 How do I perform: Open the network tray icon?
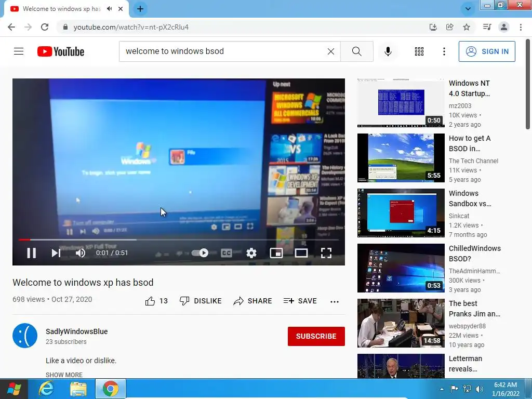click(x=467, y=389)
